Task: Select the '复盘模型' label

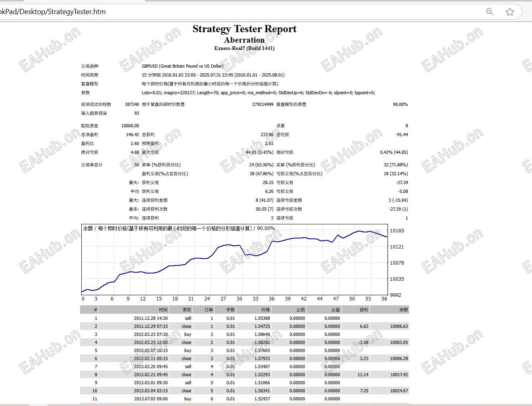Action: 90,84
